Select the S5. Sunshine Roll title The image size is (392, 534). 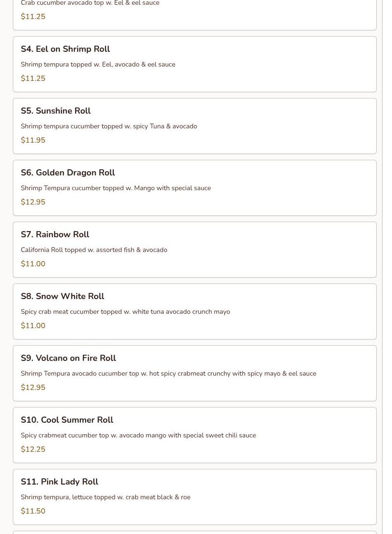56,111
